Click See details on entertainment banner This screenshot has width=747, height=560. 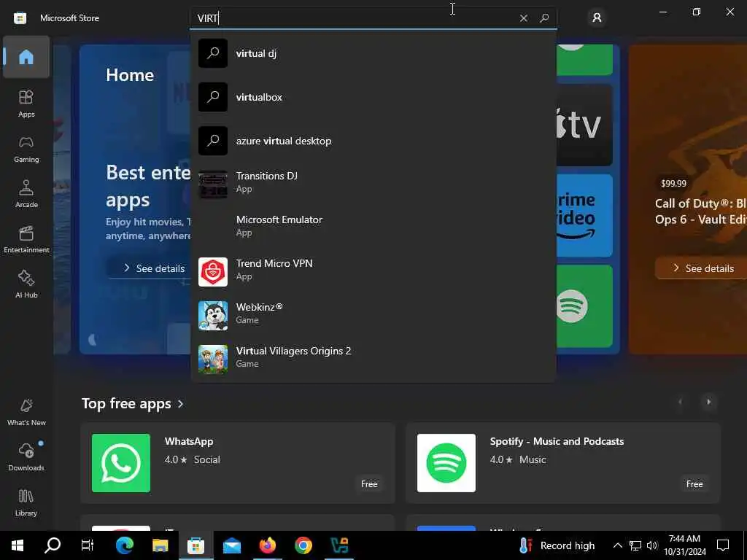[155, 268]
